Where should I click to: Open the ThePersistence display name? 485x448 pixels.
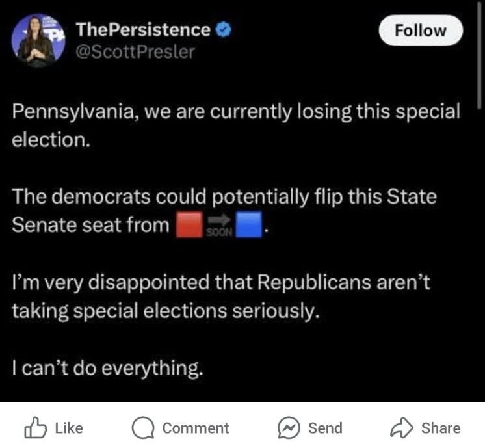[x=143, y=30]
